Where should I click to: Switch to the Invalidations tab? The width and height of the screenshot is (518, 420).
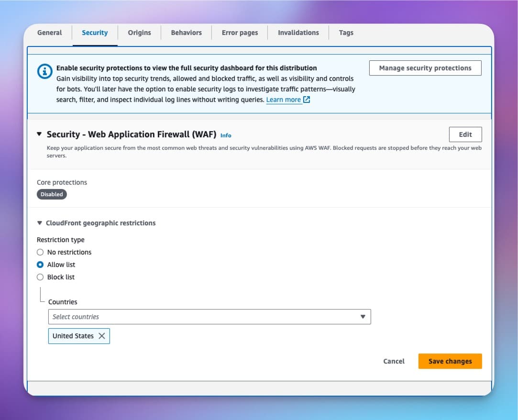coord(298,33)
